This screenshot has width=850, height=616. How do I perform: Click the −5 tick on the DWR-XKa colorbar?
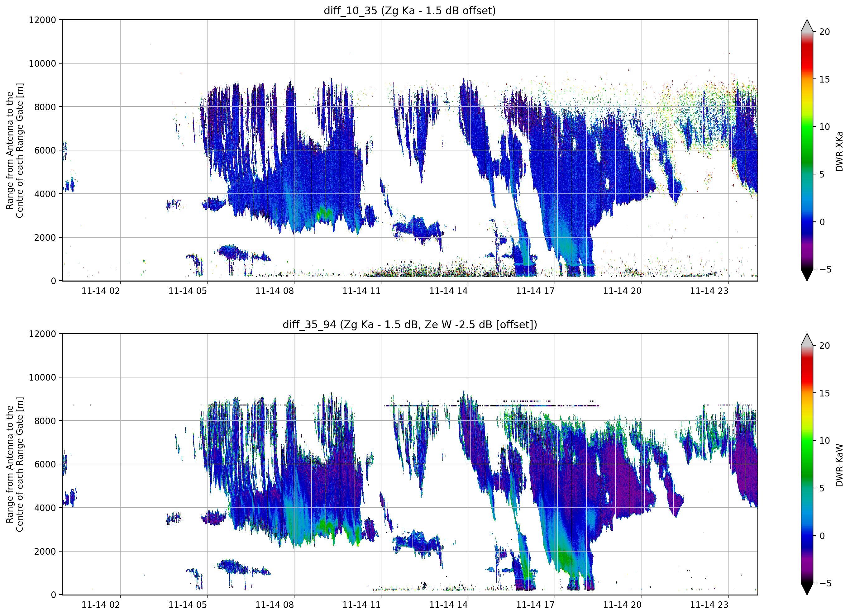[825, 269]
